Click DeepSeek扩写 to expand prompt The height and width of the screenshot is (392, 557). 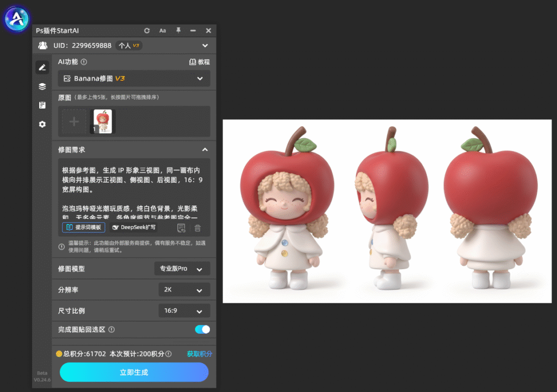coord(134,227)
